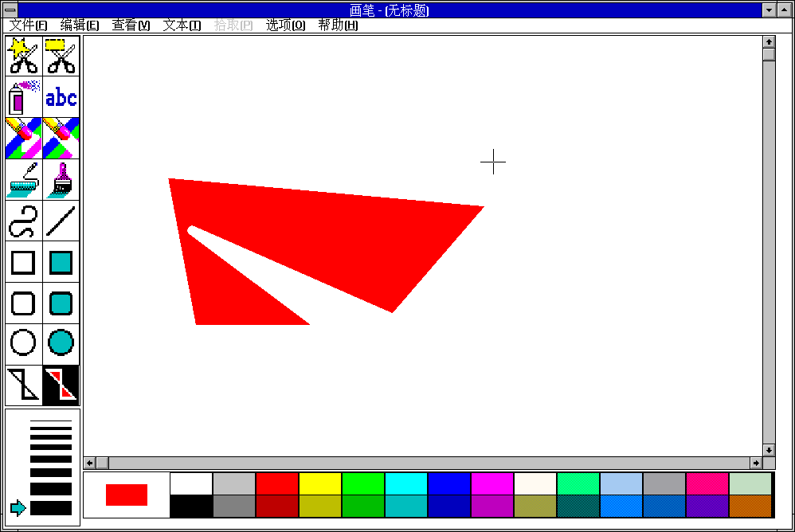Pick the white palette swatch
795x532 pixels.
191,483
